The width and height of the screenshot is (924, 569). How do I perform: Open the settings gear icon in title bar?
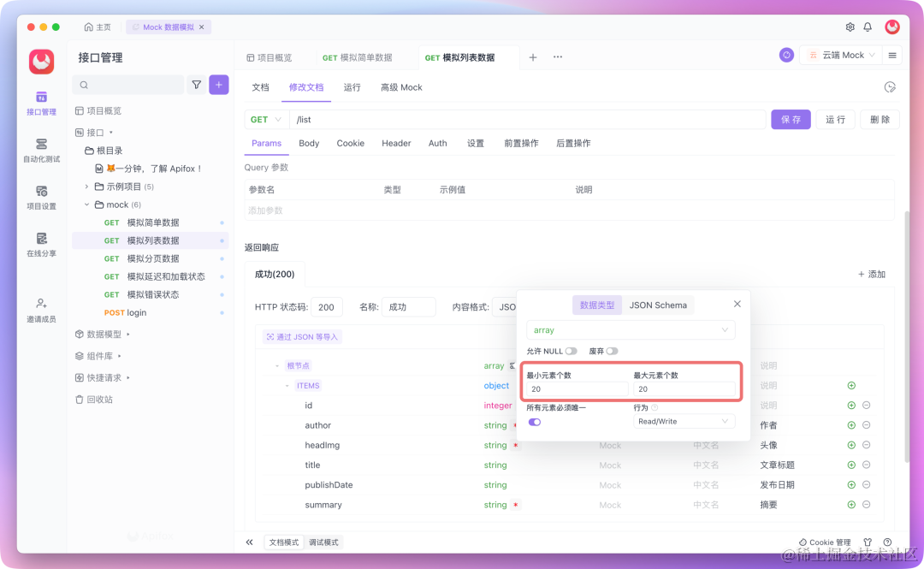click(x=850, y=27)
